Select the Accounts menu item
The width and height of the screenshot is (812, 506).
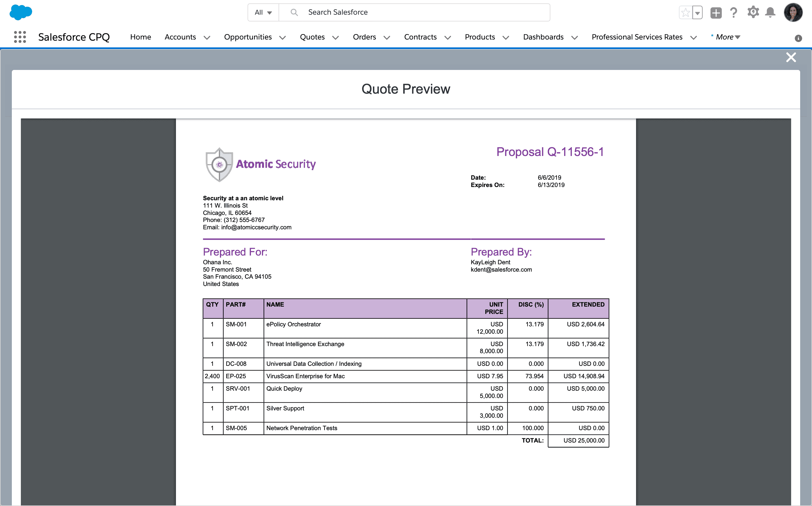click(x=179, y=36)
